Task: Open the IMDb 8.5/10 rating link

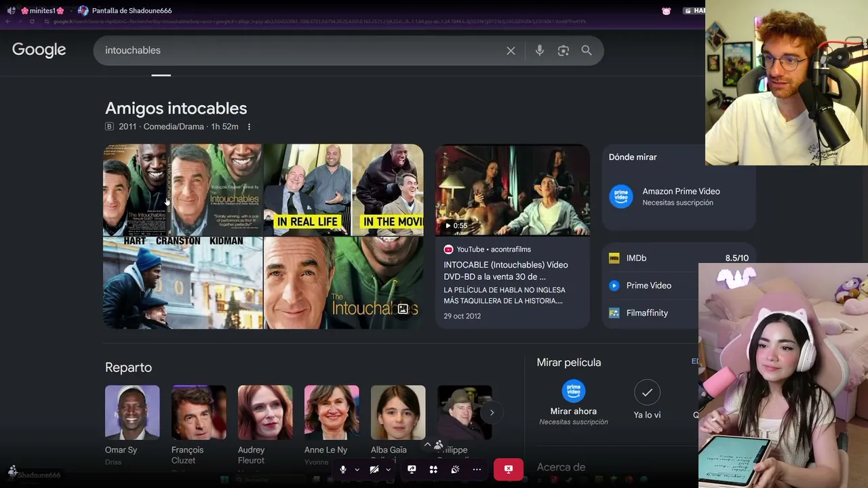Action: click(679, 258)
